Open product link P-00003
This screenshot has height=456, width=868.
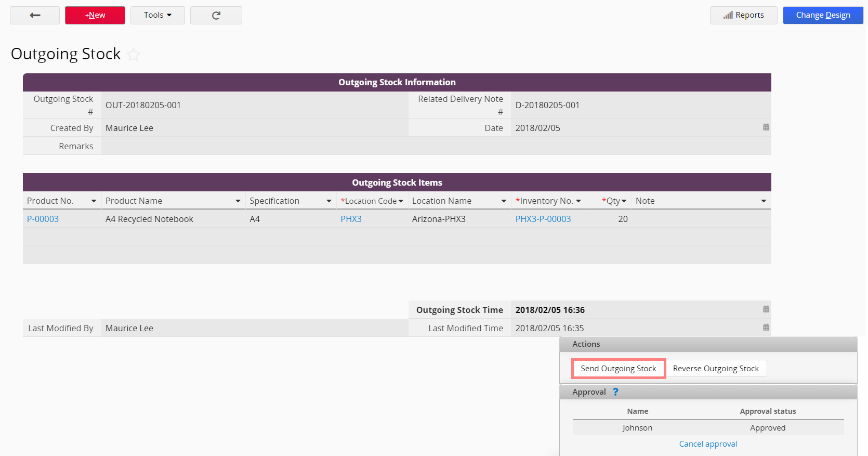[43, 219]
